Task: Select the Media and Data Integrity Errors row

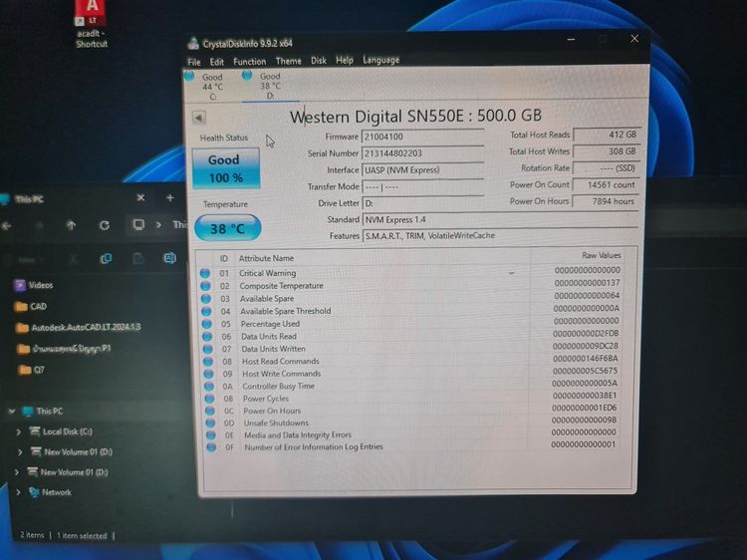Action: (x=412, y=434)
